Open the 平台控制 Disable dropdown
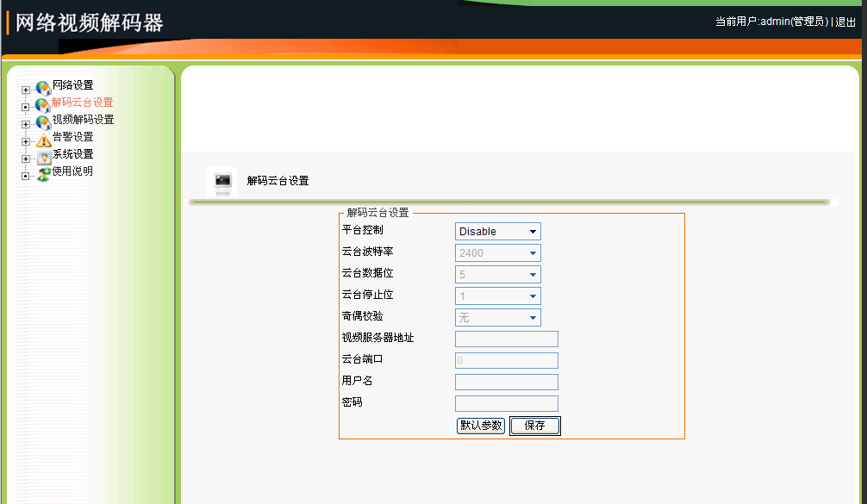 (x=497, y=232)
